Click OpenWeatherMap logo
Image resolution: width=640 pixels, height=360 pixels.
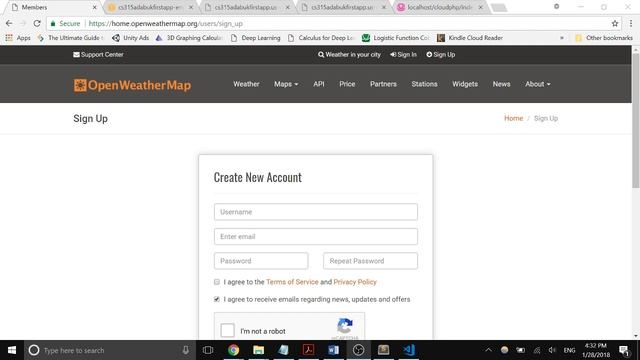[132, 85]
